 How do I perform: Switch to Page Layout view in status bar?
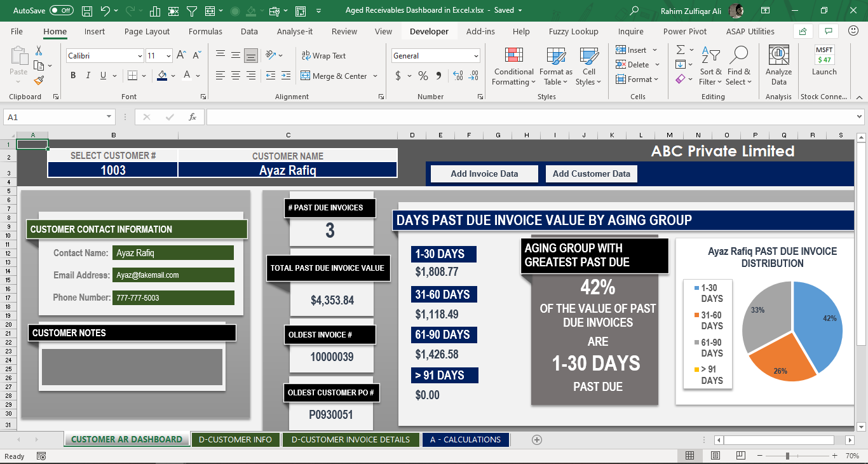715,456
